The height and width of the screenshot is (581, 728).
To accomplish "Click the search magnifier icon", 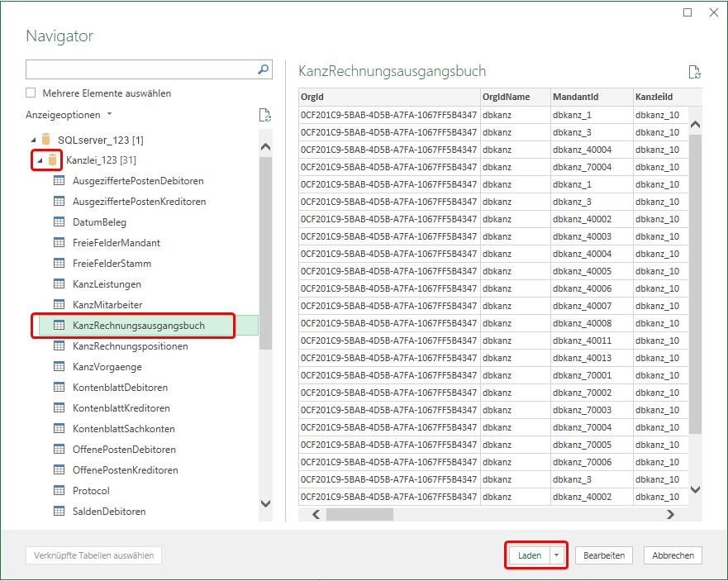I will [264, 69].
